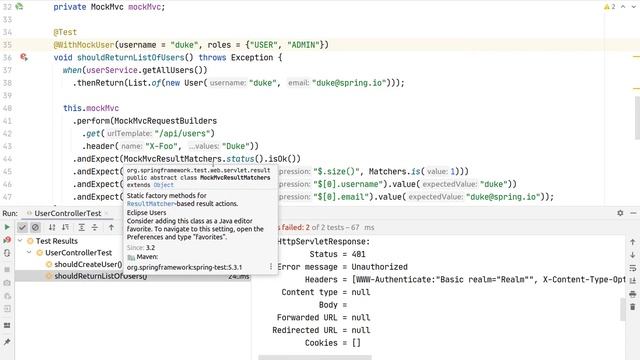Image resolution: width=640 pixels, height=360 pixels.
Task: Click the yellow warning stripe marker near line 36
Action: (636, 57)
